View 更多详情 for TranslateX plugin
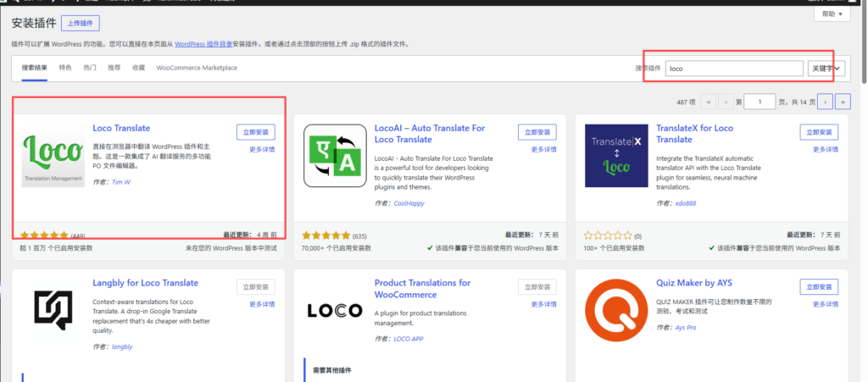The image size is (868, 382). coord(826,150)
